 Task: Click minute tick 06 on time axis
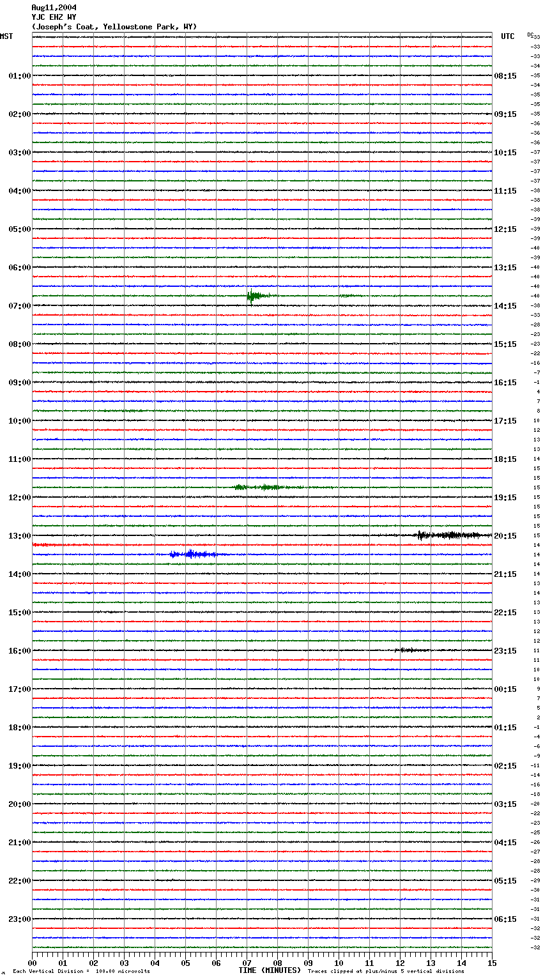216,962
